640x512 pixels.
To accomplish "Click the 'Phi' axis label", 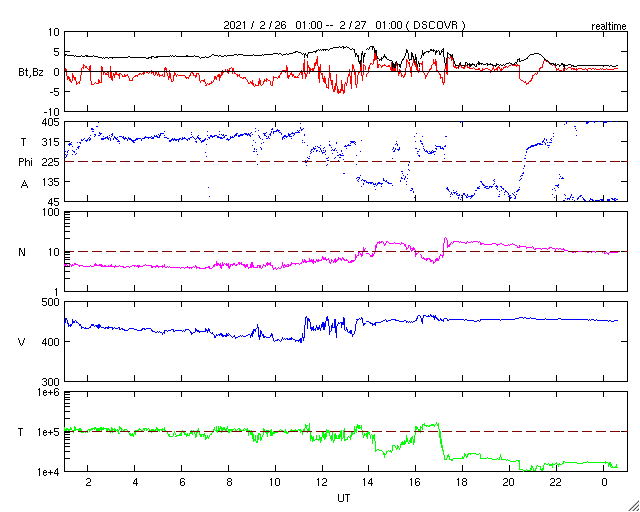I will (25, 163).
